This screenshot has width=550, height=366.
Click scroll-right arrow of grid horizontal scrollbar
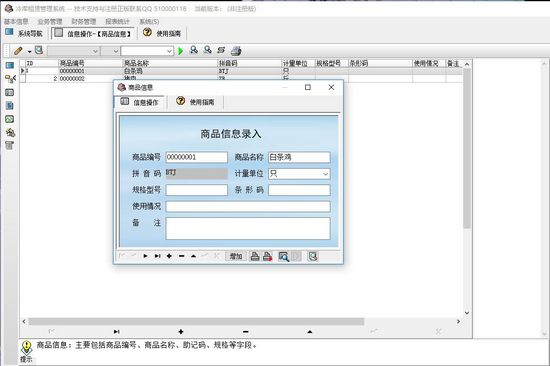point(458,321)
